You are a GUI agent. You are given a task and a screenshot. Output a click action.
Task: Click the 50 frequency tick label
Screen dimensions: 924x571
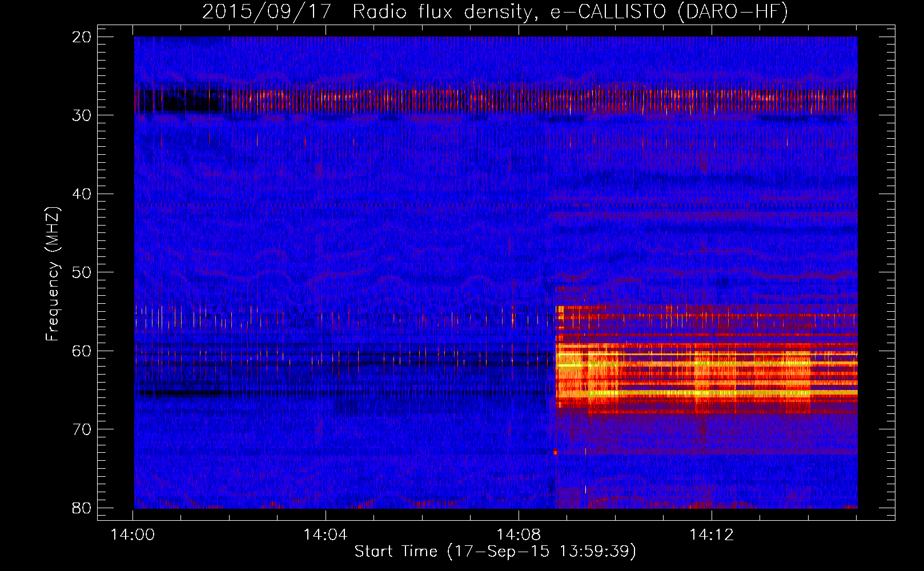tap(82, 272)
